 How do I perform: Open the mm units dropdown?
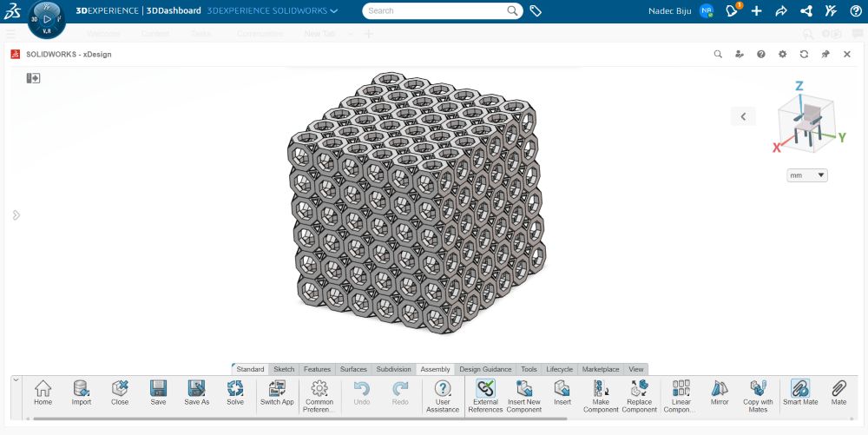point(807,175)
